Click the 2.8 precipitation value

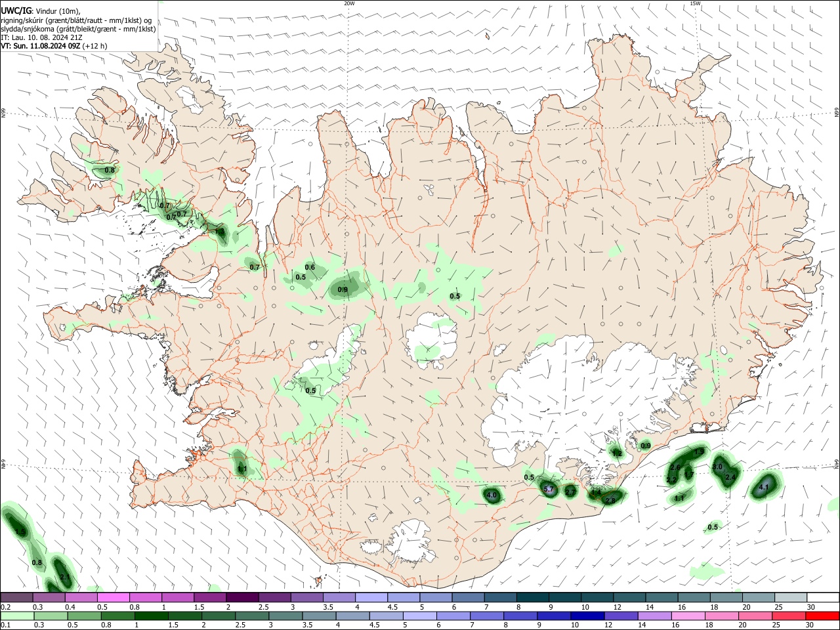610,501
